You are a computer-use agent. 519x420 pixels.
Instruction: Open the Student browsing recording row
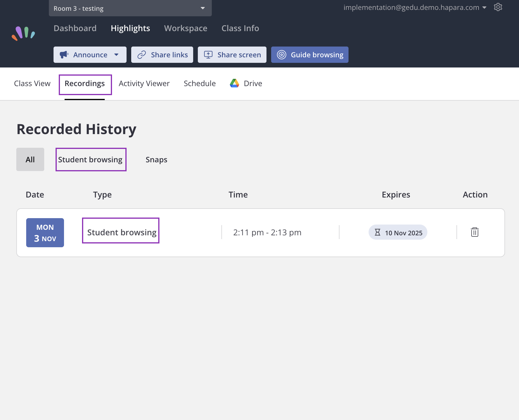261,233
